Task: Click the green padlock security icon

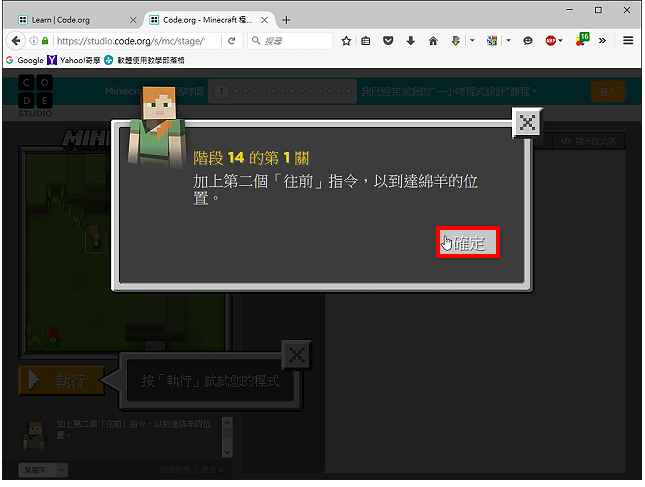Action: 45,41
